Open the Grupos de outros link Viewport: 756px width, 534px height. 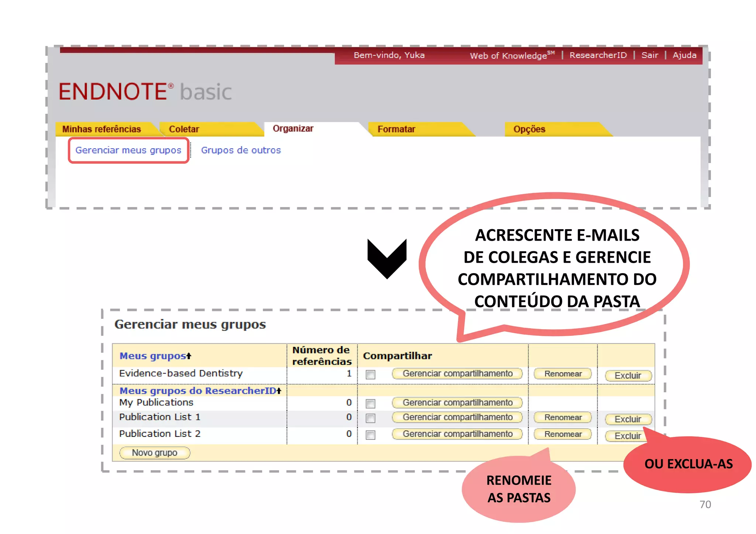241,150
